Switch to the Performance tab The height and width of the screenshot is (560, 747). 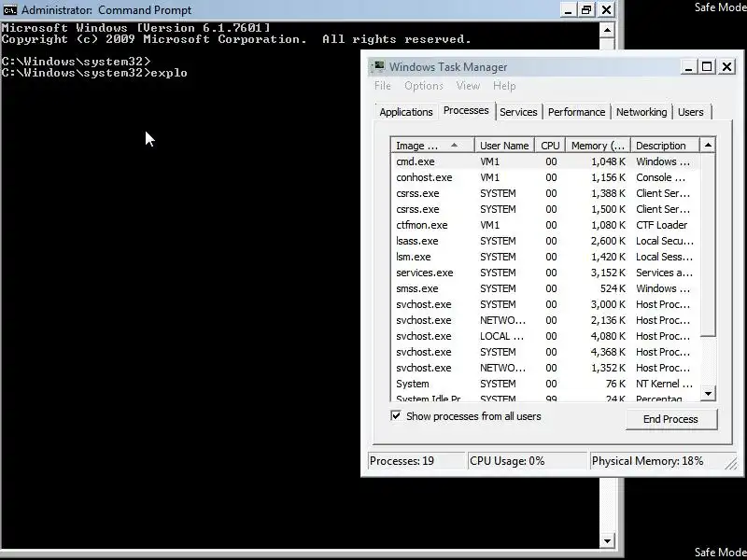point(576,112)
